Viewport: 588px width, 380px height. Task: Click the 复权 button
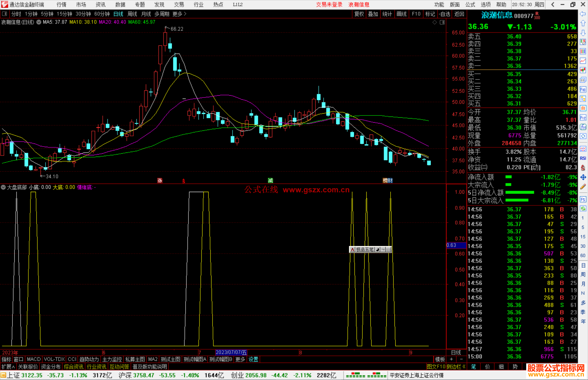point(359,14)
